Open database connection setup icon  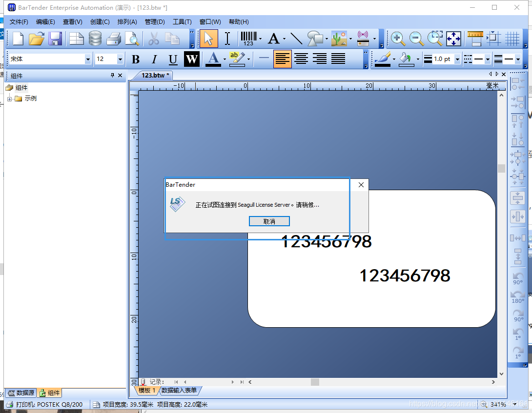pyautogui.click(x=95, y=39)
